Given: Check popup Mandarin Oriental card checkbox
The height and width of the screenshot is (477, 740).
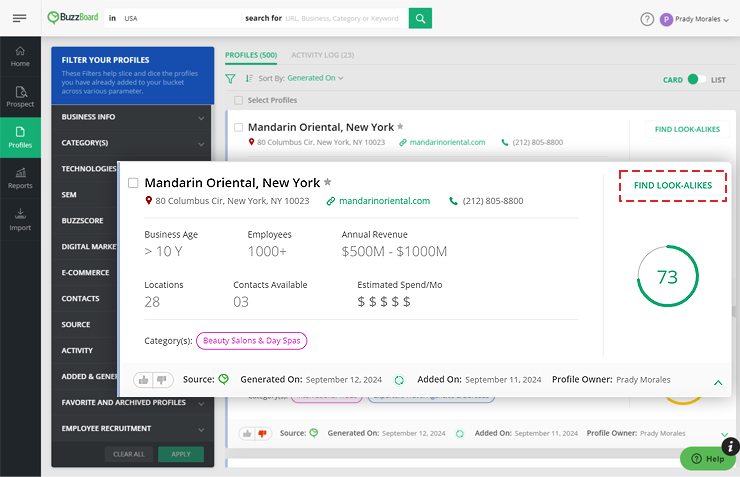Looking at the screenshot, I should tap(134, 183).
